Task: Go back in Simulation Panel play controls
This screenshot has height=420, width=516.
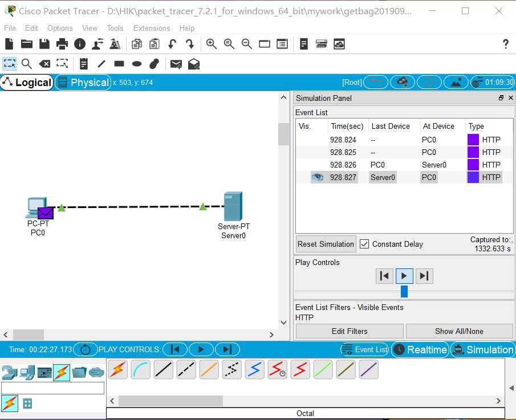Action: coord(384,276)
